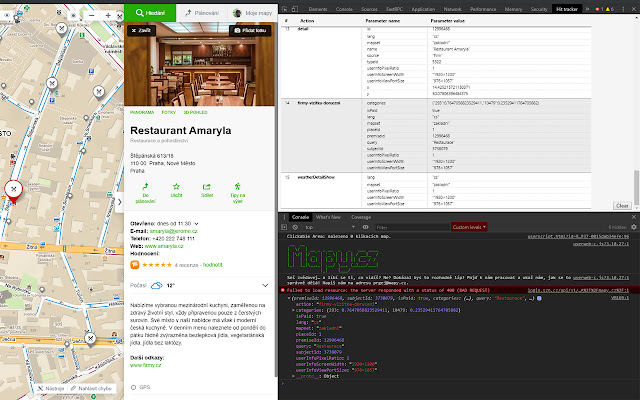Clear the console output

click(x=295, y=227)
